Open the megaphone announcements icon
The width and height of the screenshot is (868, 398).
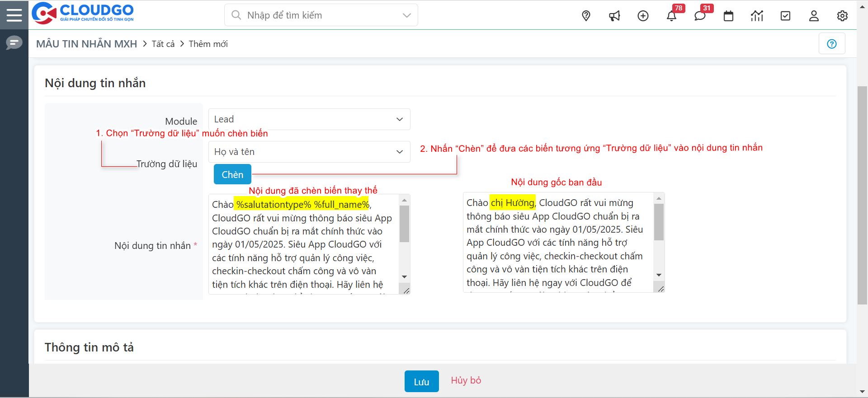point(614,16)
